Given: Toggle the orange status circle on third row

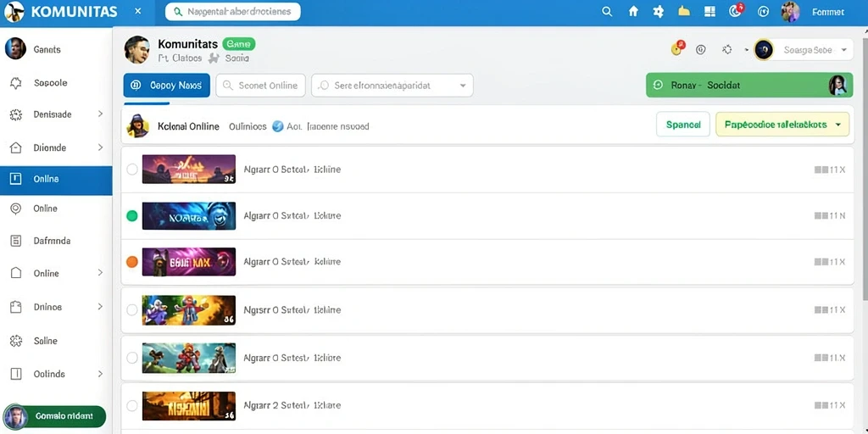Looking at the screenshot, I should click(131, 262).
